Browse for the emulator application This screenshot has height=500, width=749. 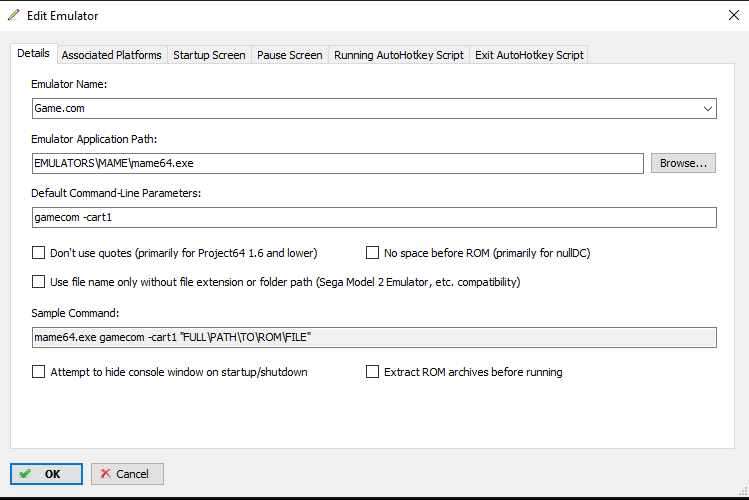[683, 163]
